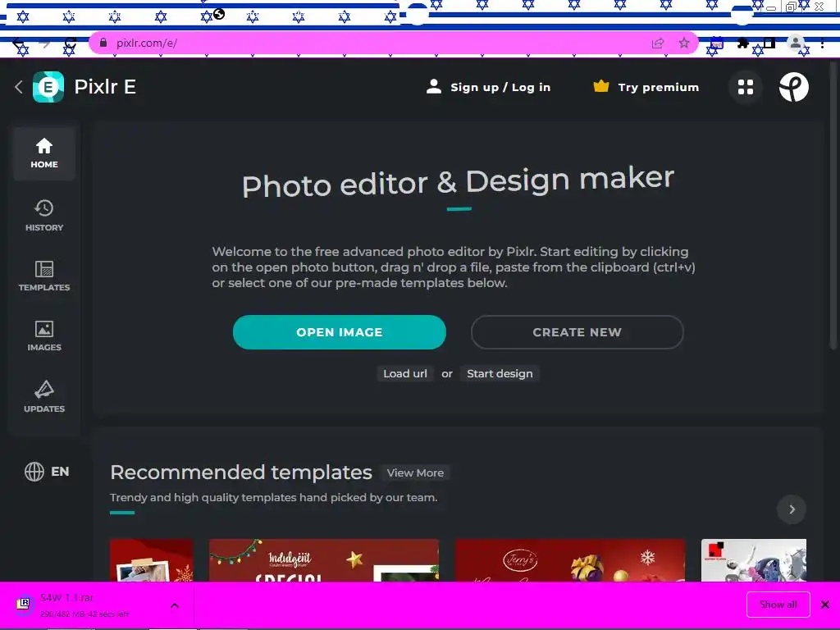Click the browser forward arrow
Screen dimensions: 840x630
[x=44, y=43]
